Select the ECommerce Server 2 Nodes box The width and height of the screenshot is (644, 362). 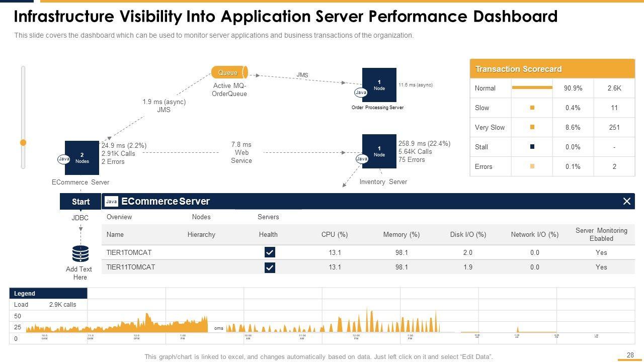click(82, 157)
